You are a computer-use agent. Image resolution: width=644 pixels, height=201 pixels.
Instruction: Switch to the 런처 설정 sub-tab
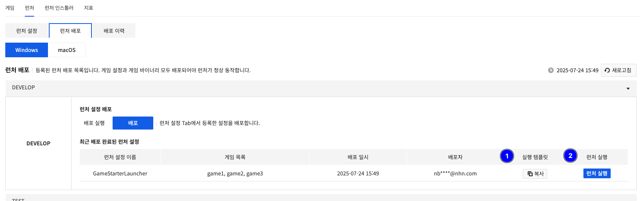pos(27,31)
